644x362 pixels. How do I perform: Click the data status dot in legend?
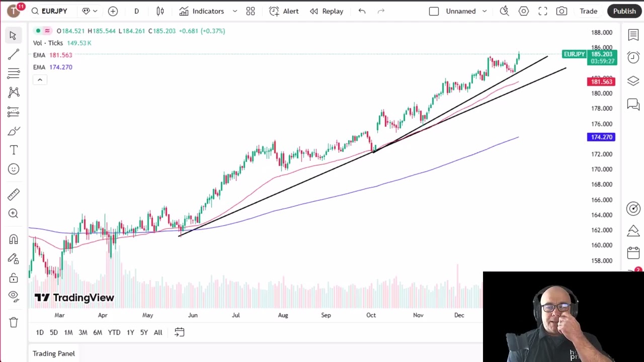[38, 31]
